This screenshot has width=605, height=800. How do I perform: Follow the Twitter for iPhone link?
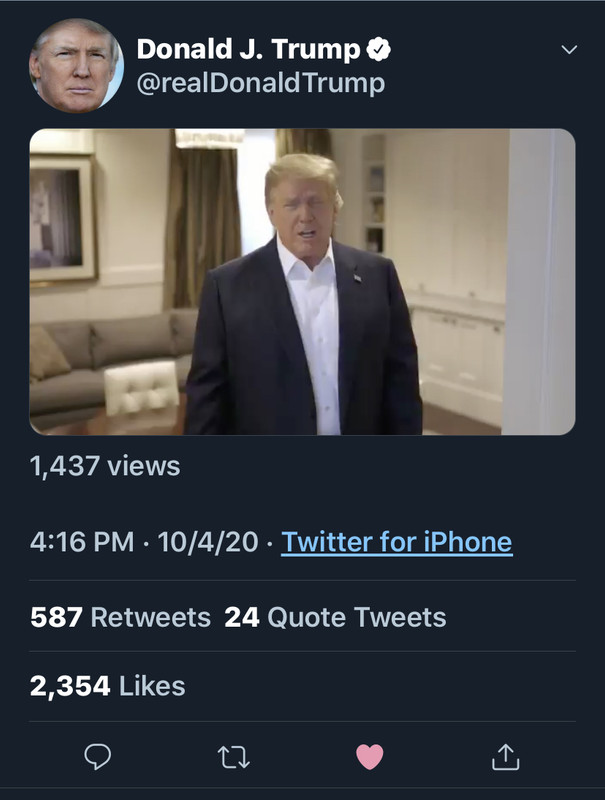(396, 542)
